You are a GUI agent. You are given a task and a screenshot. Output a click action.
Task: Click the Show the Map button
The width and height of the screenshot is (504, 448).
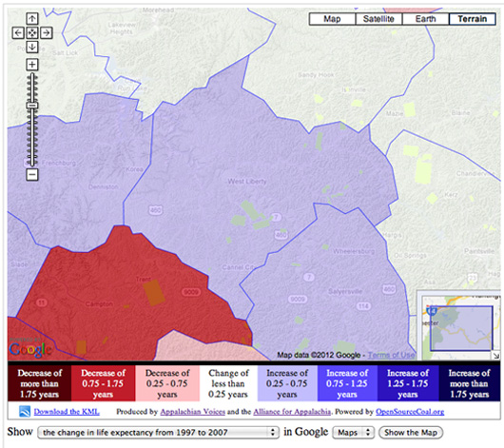(411, 432)
